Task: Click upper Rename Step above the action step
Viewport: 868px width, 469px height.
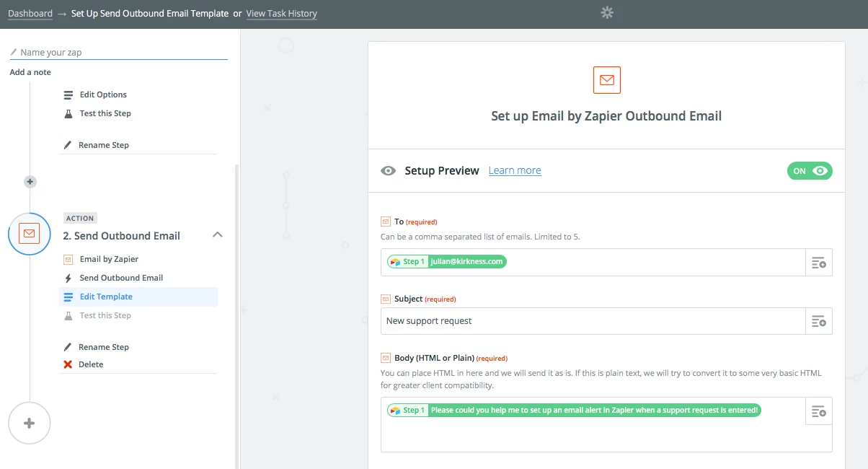Action: pyautogui.click(x=104, y=145)
